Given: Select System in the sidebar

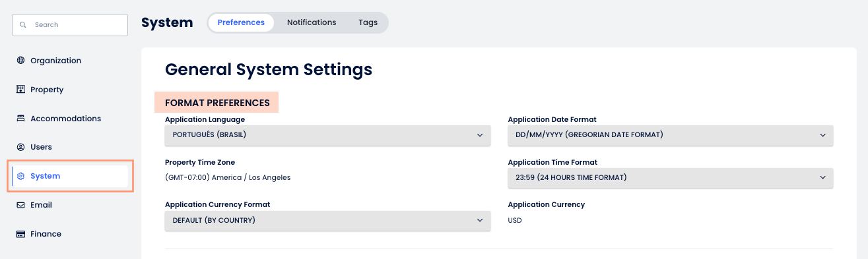Looking at the screenshot, I should [70, 176].
